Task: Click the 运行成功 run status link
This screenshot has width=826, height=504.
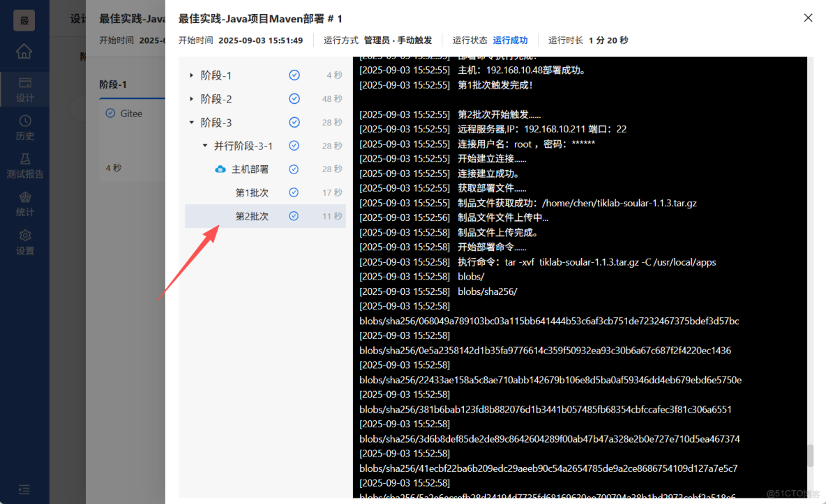Action: 510,40
